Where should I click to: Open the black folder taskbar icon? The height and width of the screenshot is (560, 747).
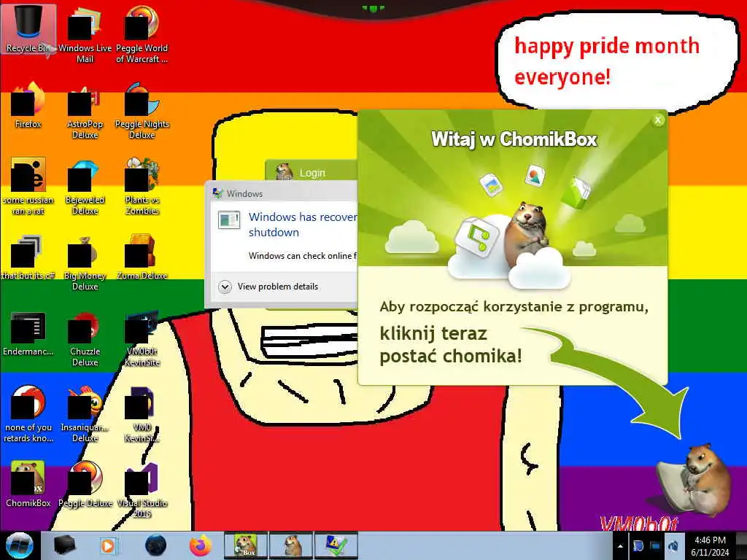pos(64,545)
